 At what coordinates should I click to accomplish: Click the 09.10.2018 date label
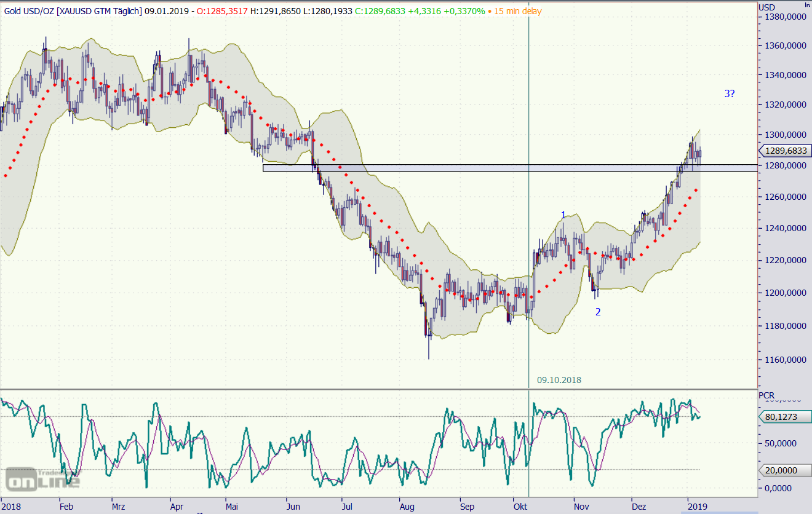pyautogui.click(x=559, y=380)
